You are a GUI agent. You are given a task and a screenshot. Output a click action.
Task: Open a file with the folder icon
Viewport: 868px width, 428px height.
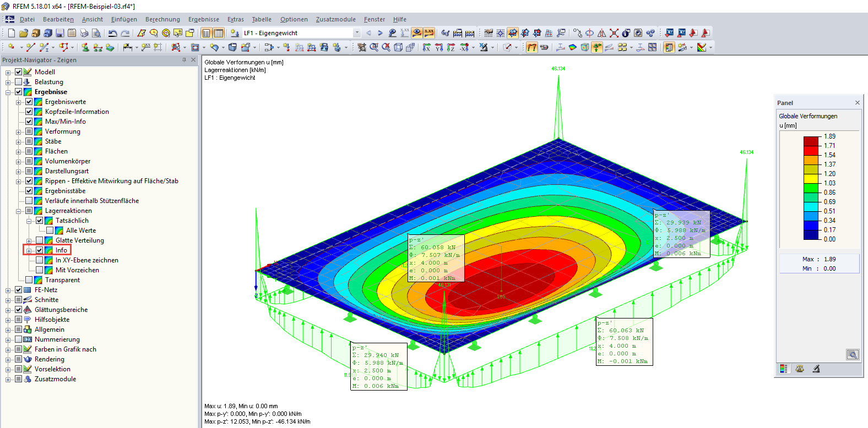click(x=24, y=33)
